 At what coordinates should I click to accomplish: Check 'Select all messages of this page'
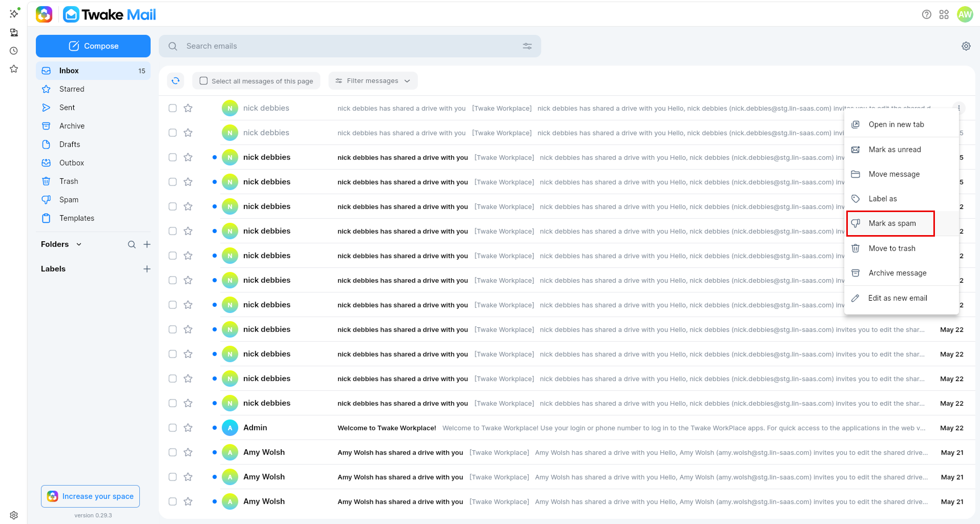coord(256,81)
